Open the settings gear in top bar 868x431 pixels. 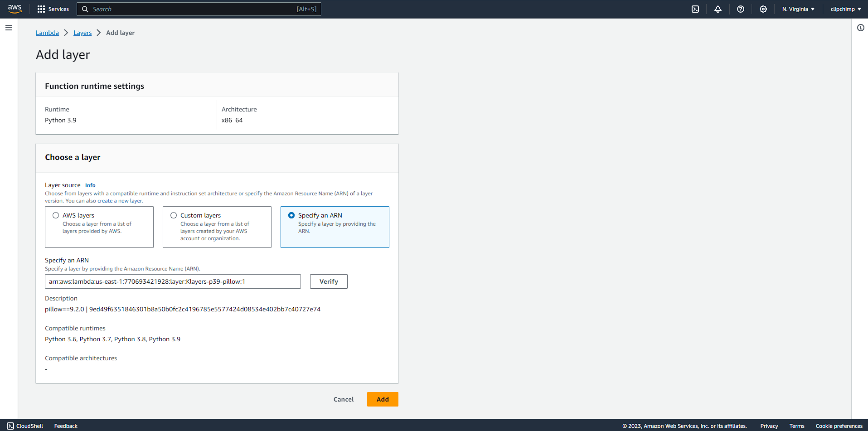(x=763, y=9)
